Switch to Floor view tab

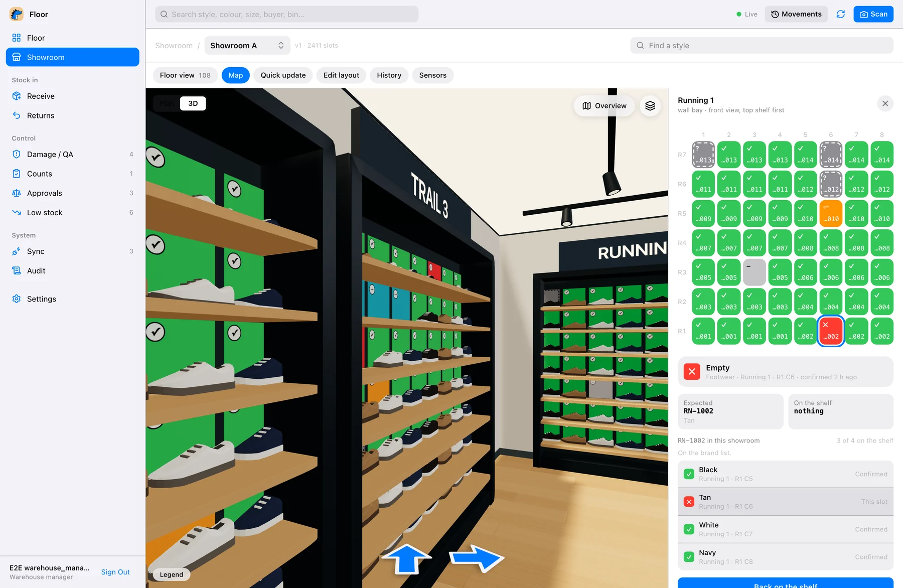pyautogui.click(x=185, y=75)
